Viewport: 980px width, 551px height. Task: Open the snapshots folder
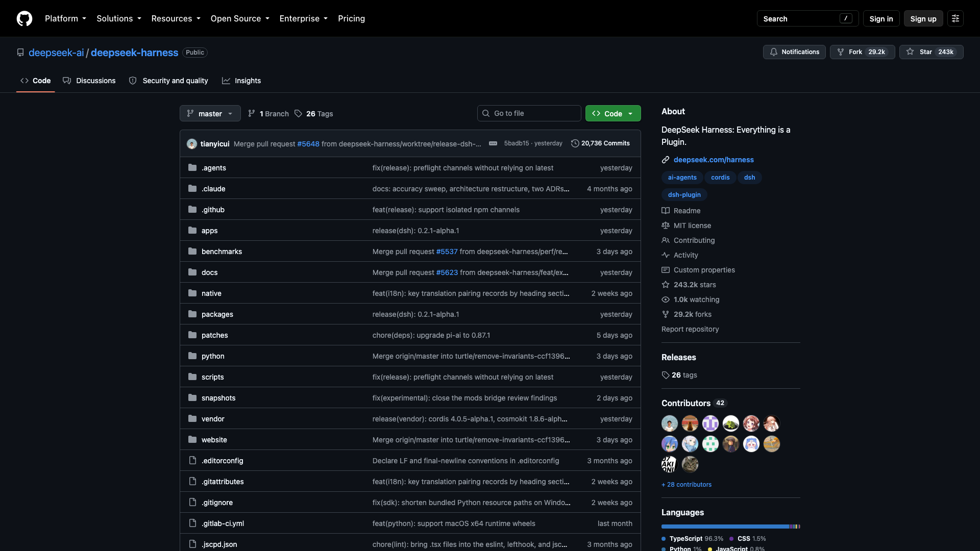tap(218, 398)
